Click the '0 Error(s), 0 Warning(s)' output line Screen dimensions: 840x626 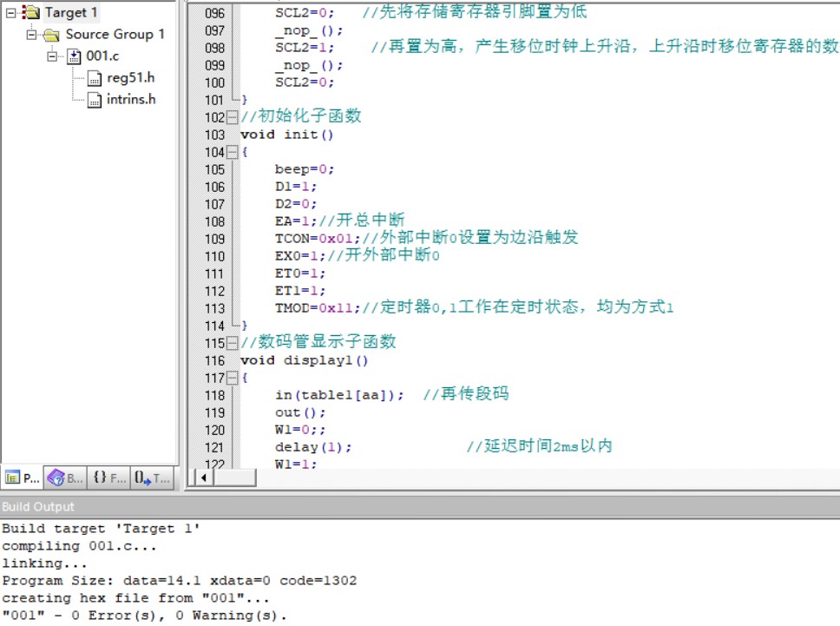coord(145,616)
